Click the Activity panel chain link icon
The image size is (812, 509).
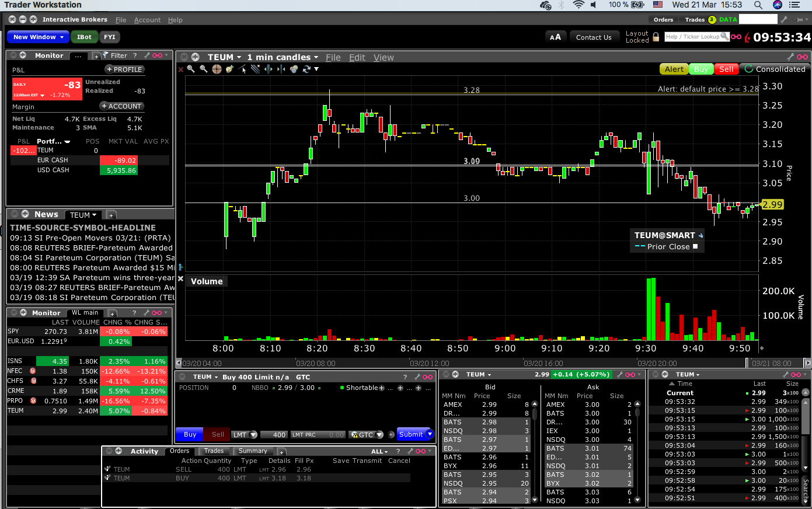pyautogui.click(x=420, y=451)
